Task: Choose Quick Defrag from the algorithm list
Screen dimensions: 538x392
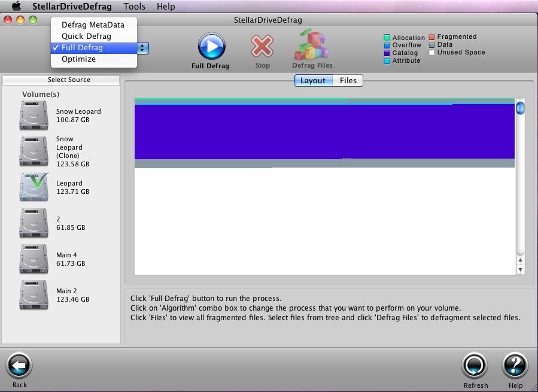Action: [94, 36]
